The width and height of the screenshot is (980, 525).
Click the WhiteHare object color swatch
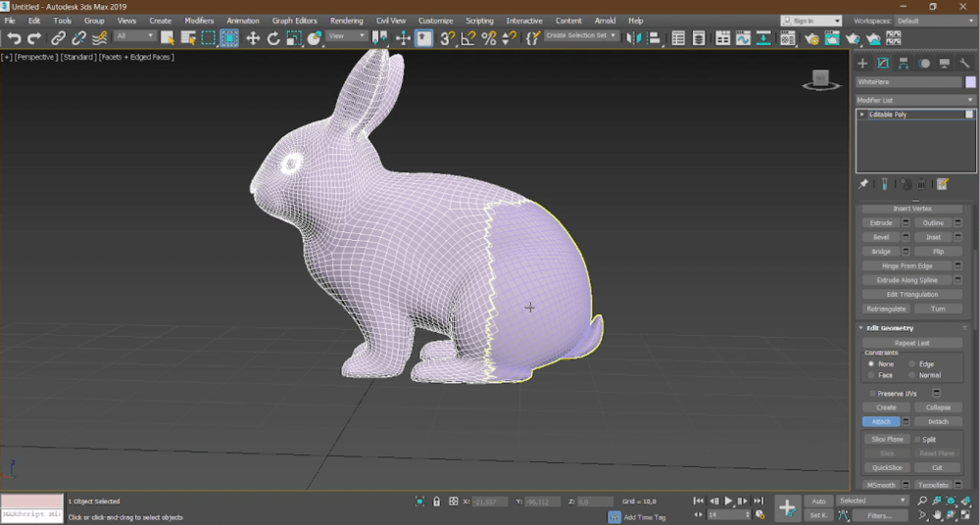970,82
